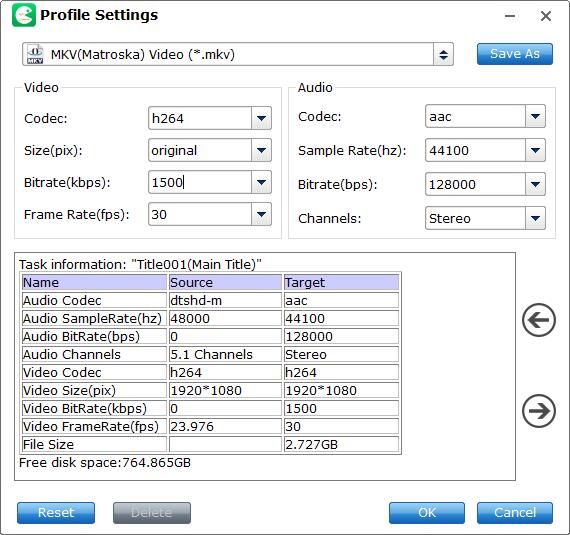Click the Video FrameRate(fps) table row

point(210,426)
